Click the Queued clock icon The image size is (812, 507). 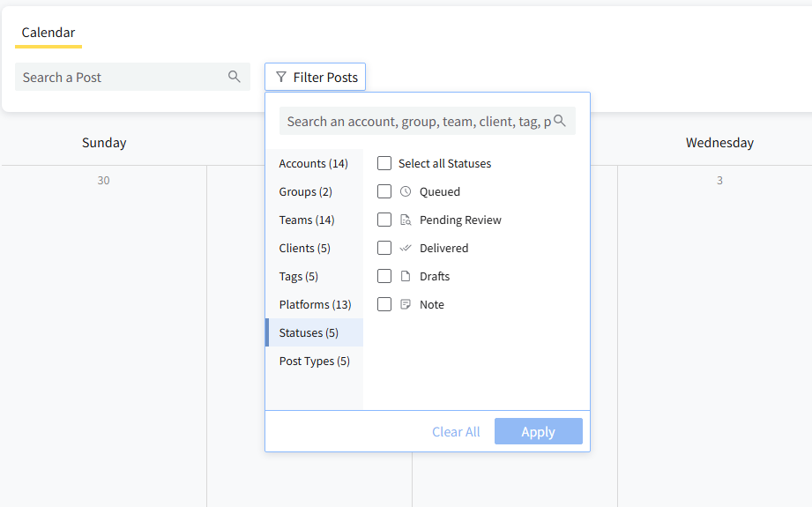[x=406, y=191]
